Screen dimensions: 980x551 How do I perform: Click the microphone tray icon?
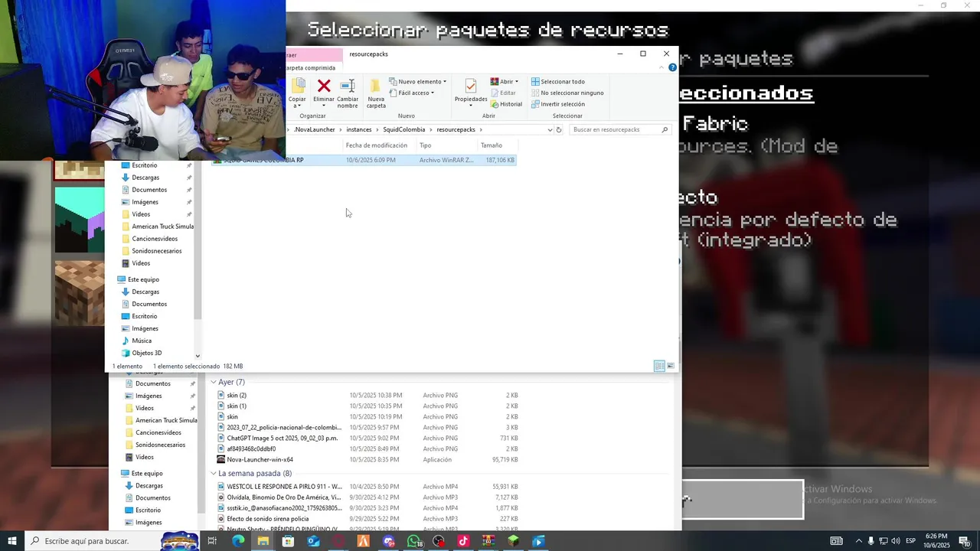click(871, 541)
